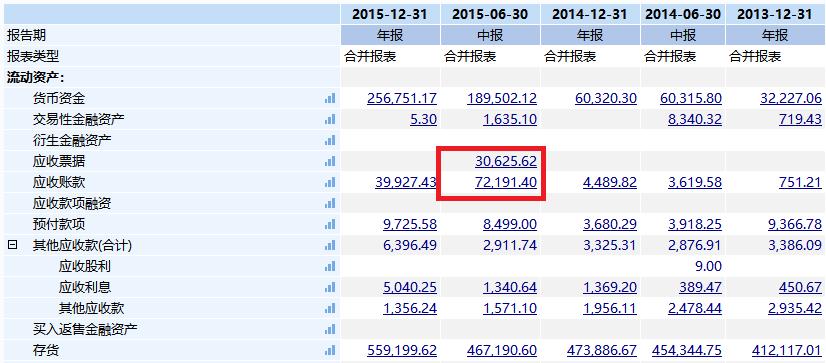Screen dimensions: 826x363
Task: Open 存货 value 467,190.60
Action: [x=502, y=350]
